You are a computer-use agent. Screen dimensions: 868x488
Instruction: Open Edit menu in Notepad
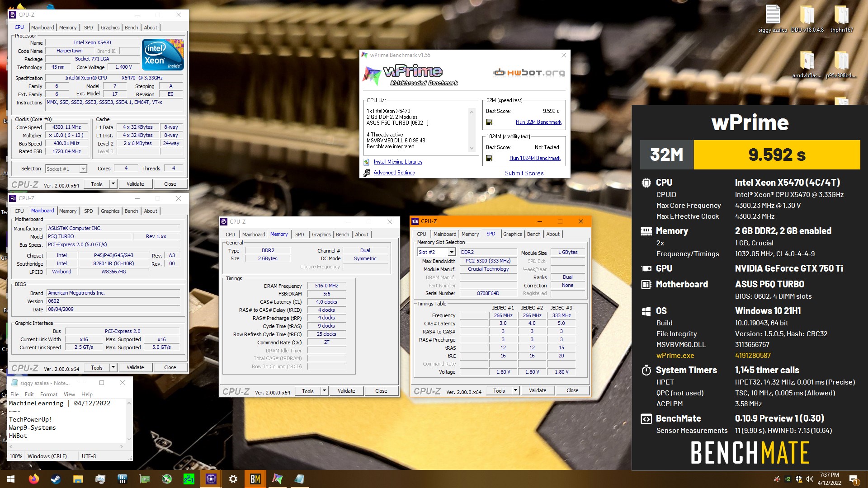click(29, 394)
